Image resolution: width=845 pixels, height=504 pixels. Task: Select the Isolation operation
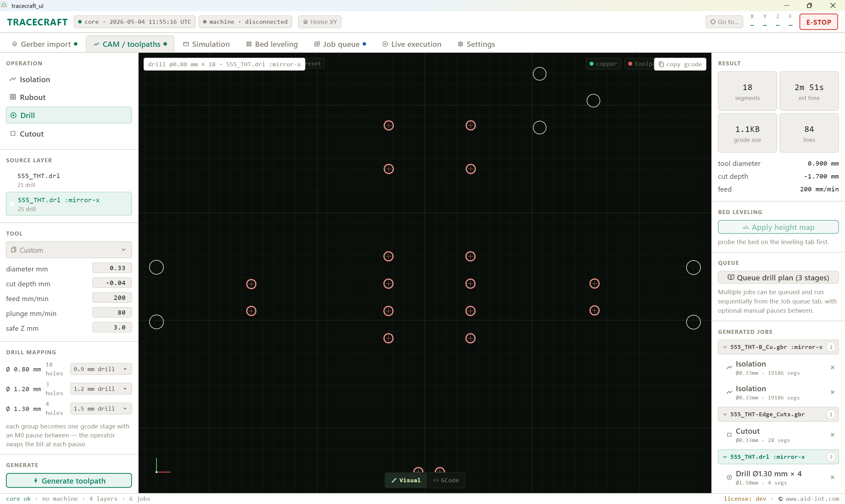(x=69, y=79)
